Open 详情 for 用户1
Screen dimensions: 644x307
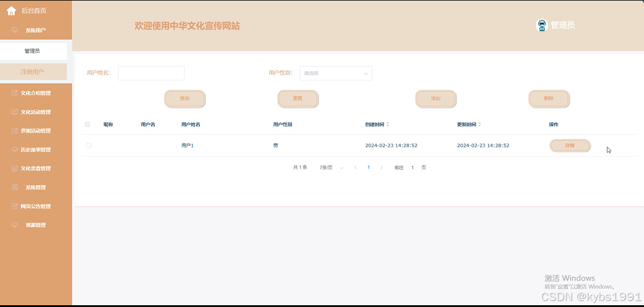570,146
